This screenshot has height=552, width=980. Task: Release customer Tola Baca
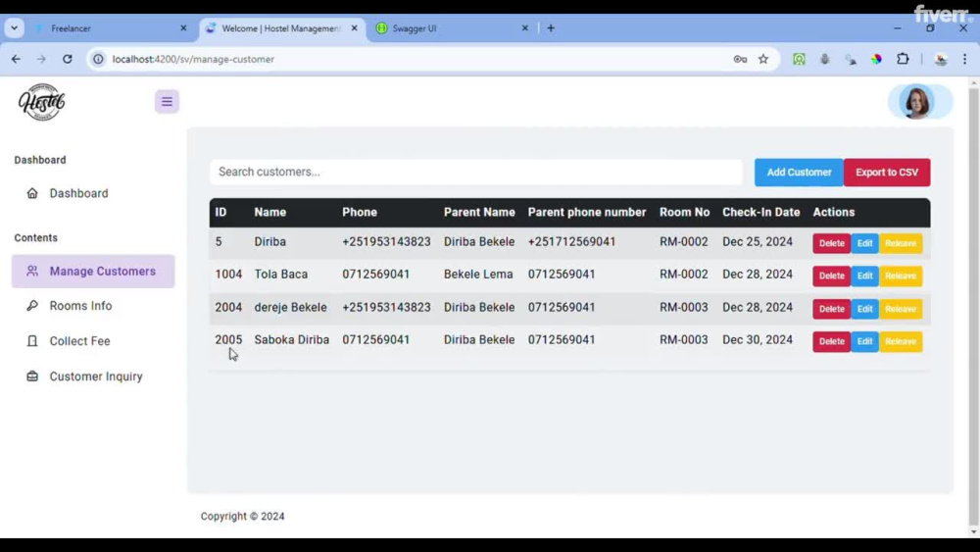click(x=901, y=276)
